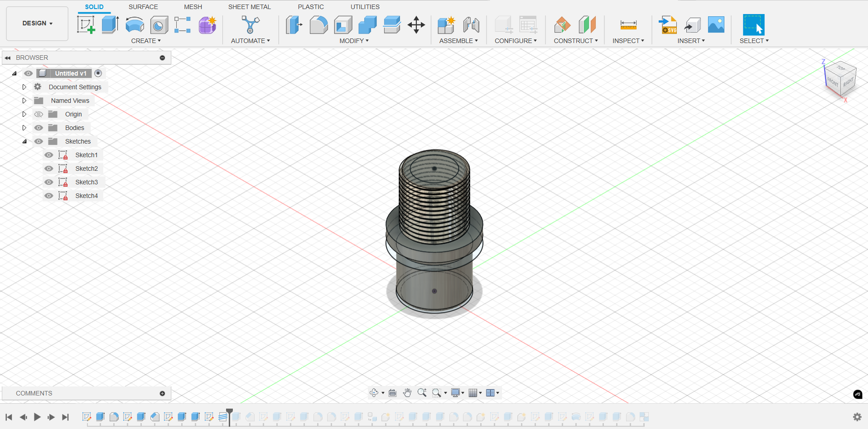Select the Measure tool

(628, 24)
